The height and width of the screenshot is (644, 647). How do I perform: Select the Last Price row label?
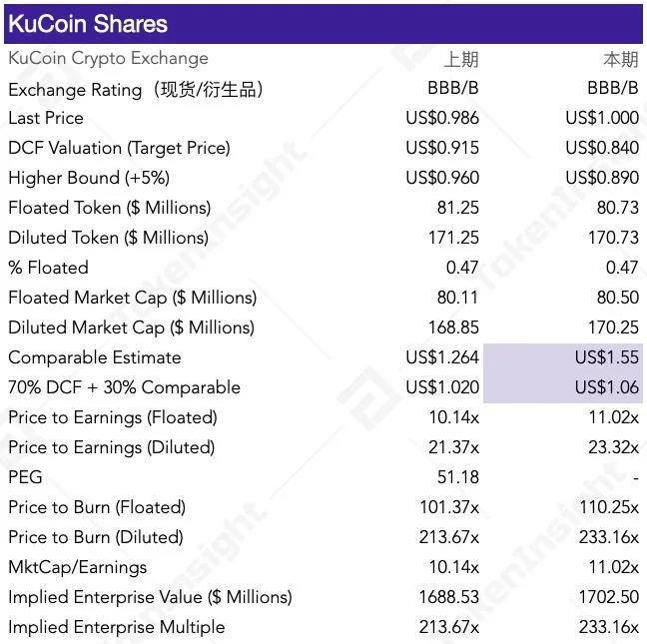pyautogui.click(x=46, y=118)
